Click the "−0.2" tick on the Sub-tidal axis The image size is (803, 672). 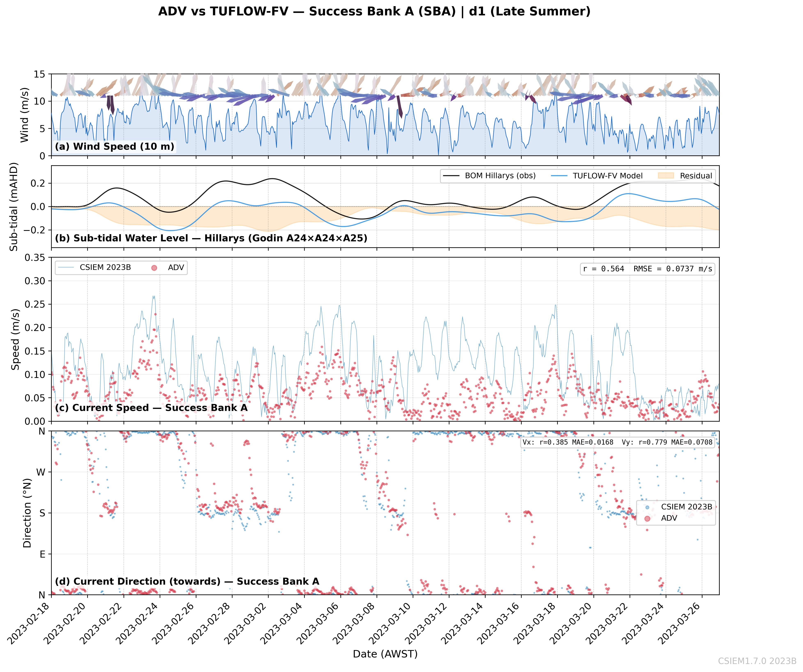point(34,230)
